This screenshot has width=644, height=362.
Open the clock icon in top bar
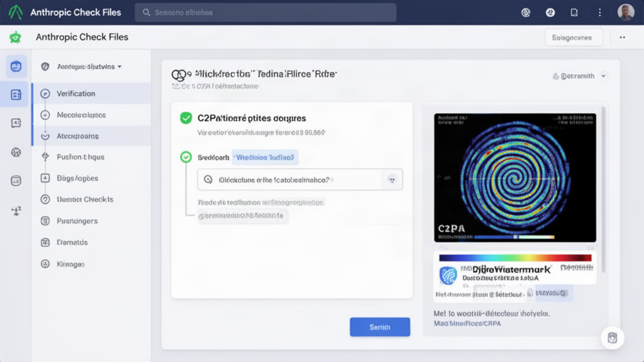click(550, 13)
